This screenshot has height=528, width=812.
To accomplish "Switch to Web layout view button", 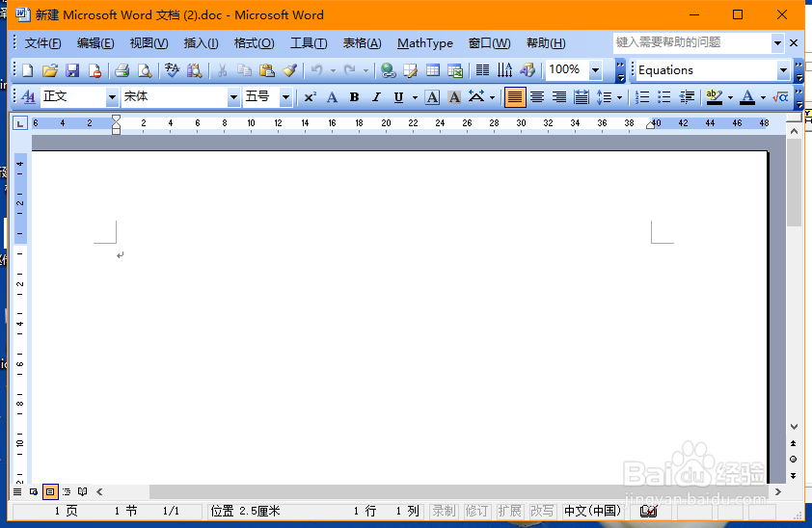I will point(34,491).
